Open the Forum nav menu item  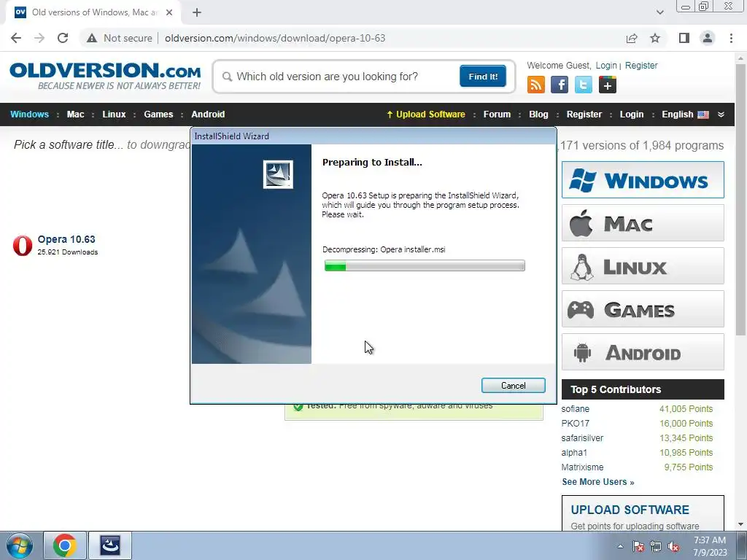coord(497,114)
